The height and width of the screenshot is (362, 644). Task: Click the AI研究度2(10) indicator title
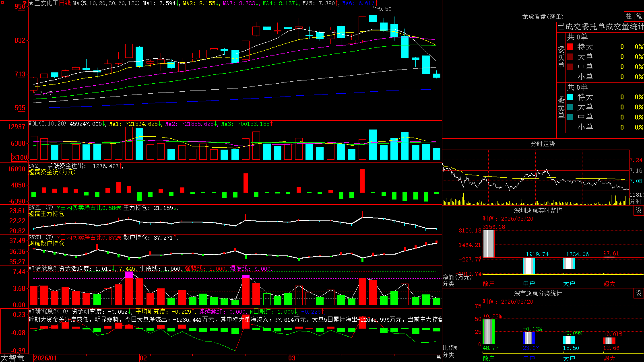pos(48,311)
